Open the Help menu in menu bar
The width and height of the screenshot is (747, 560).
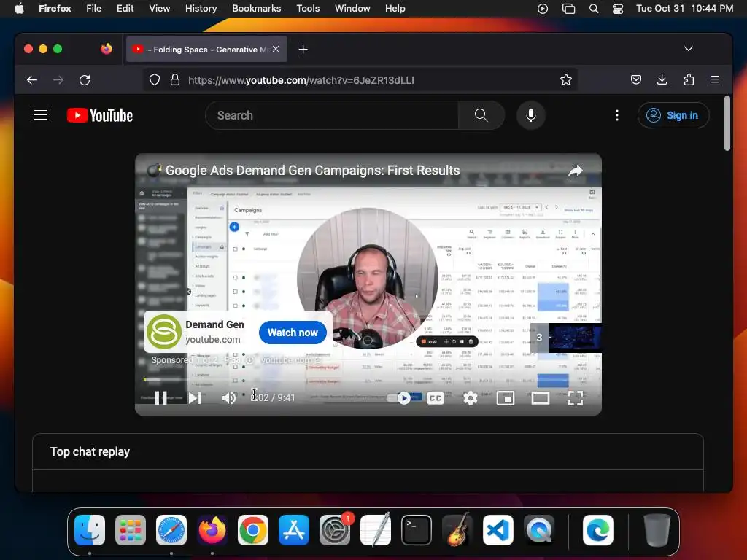click(395, 9)
